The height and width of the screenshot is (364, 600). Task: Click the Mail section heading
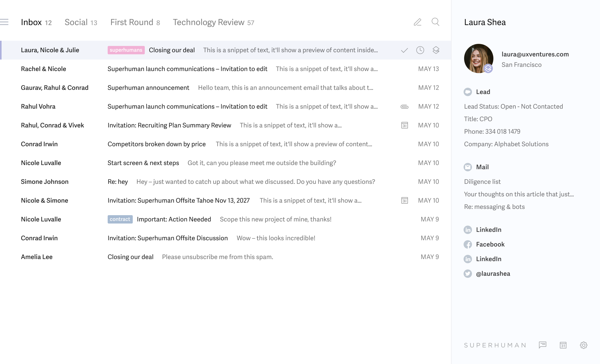[482, 167]
